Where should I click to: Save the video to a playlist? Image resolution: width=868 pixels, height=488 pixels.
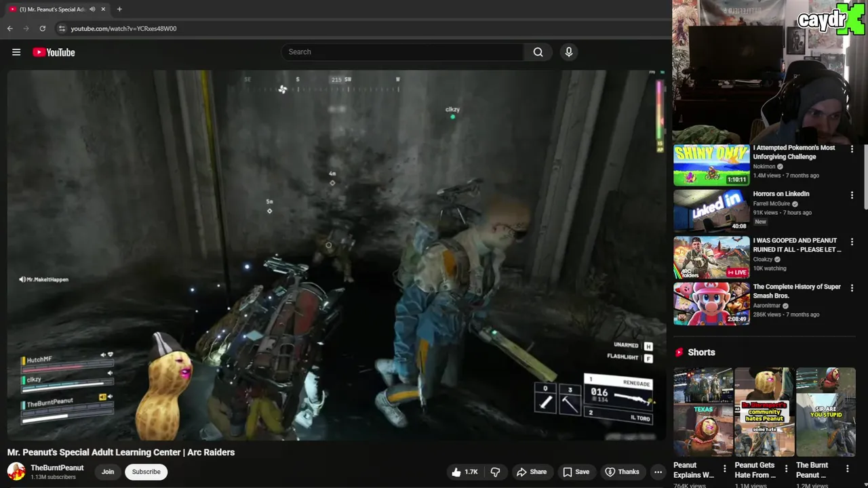(x=576, y=472)
